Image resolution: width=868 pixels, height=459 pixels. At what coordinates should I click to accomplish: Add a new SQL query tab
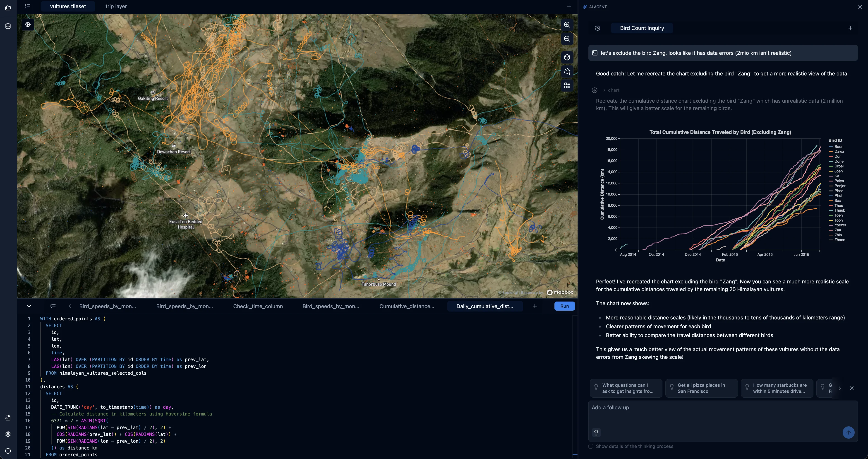[x=535, y=306]
